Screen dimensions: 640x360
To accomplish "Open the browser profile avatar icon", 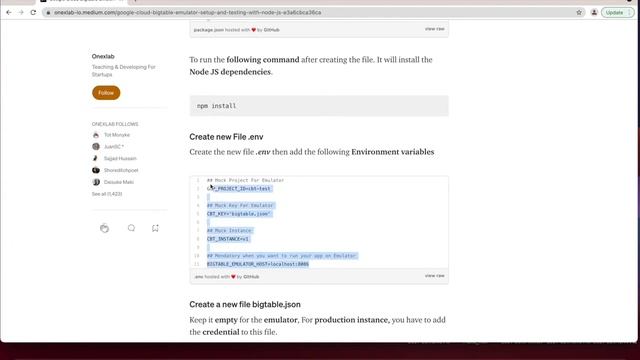I will click(x=594, y=13).
